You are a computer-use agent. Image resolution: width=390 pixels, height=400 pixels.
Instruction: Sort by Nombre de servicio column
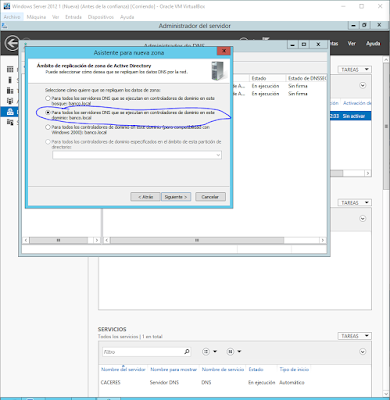(x=223, y=369)
